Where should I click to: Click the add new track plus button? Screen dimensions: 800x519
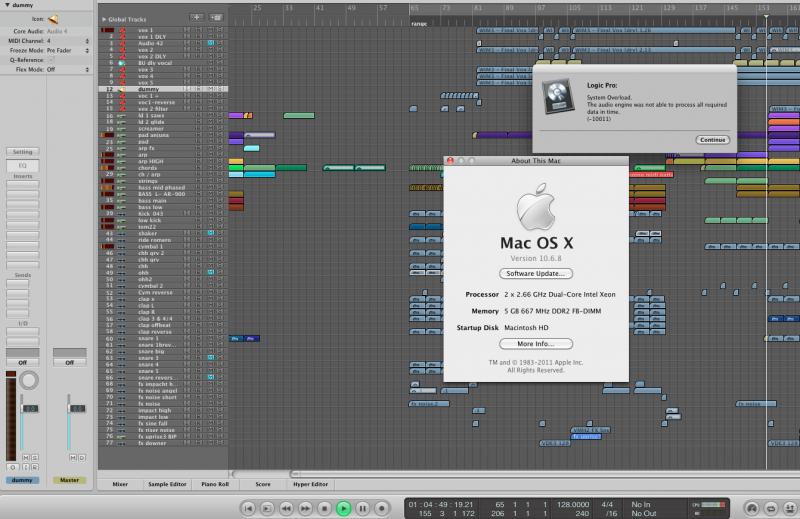[x=196, y=17]
